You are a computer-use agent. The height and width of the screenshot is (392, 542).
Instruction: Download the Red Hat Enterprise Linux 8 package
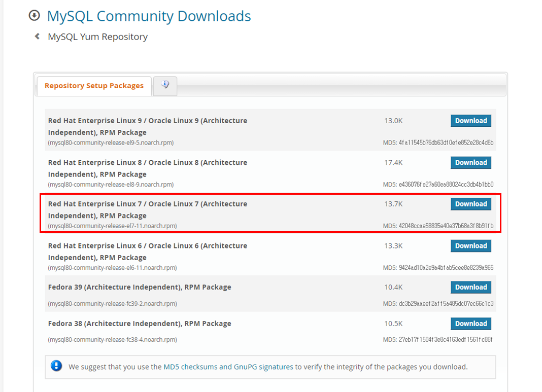(x=471, y=163)
